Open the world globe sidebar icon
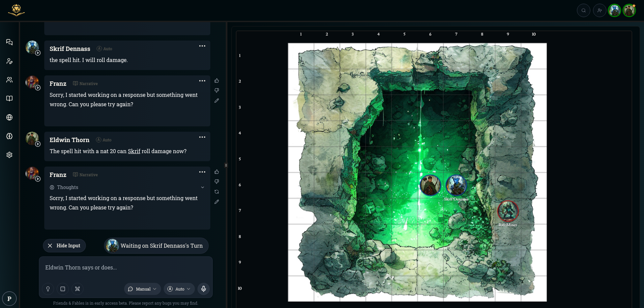The image size is (644, 308). [9, 117]
